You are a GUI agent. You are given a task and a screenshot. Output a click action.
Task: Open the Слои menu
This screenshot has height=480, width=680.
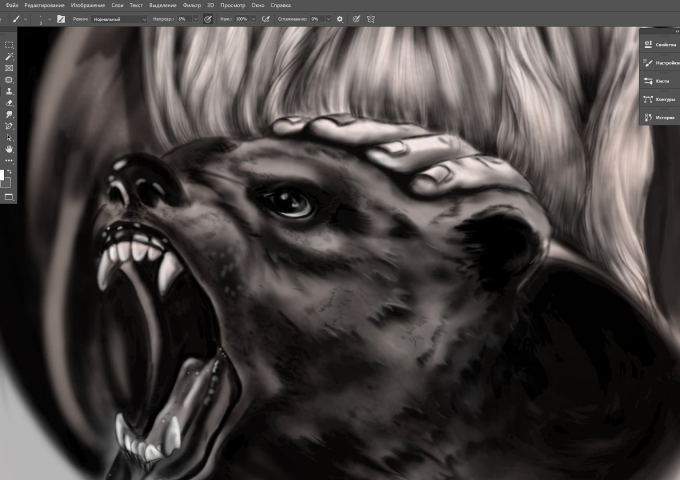pos(118,5)
